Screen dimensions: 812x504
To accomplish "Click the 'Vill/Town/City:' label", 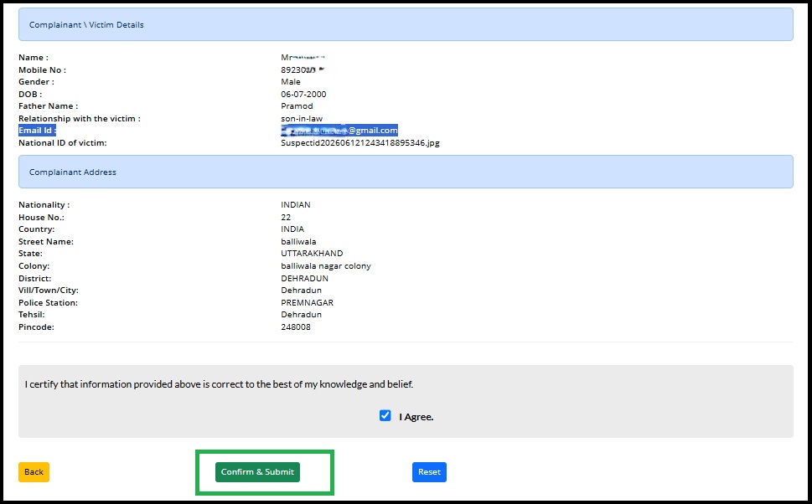I will [x=49, y=291].
